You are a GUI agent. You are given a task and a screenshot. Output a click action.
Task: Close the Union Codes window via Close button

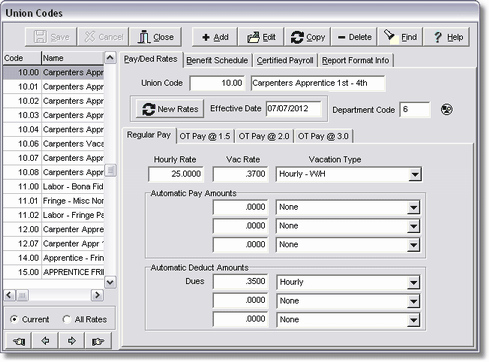(x=155, y=37)
